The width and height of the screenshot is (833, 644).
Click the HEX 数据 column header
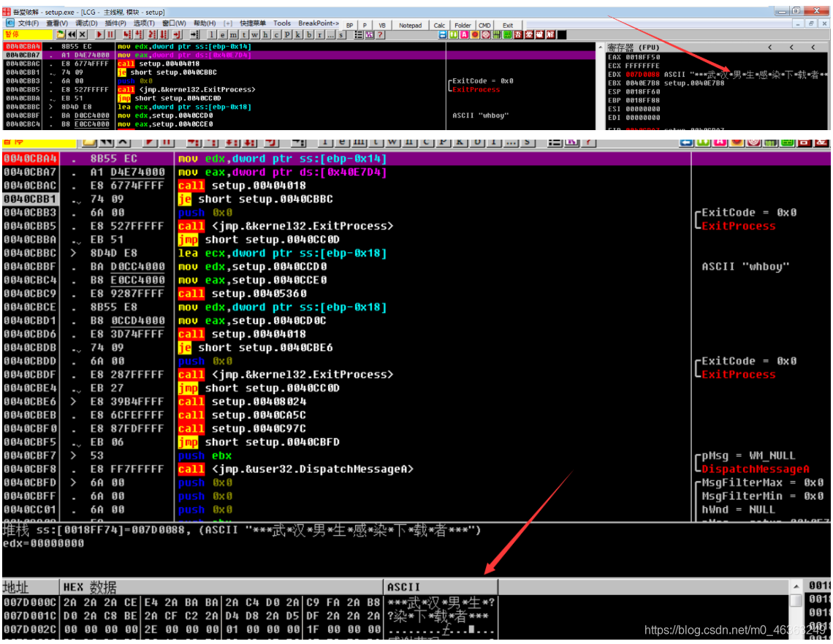pyautogui.click(x=221, y=587)
